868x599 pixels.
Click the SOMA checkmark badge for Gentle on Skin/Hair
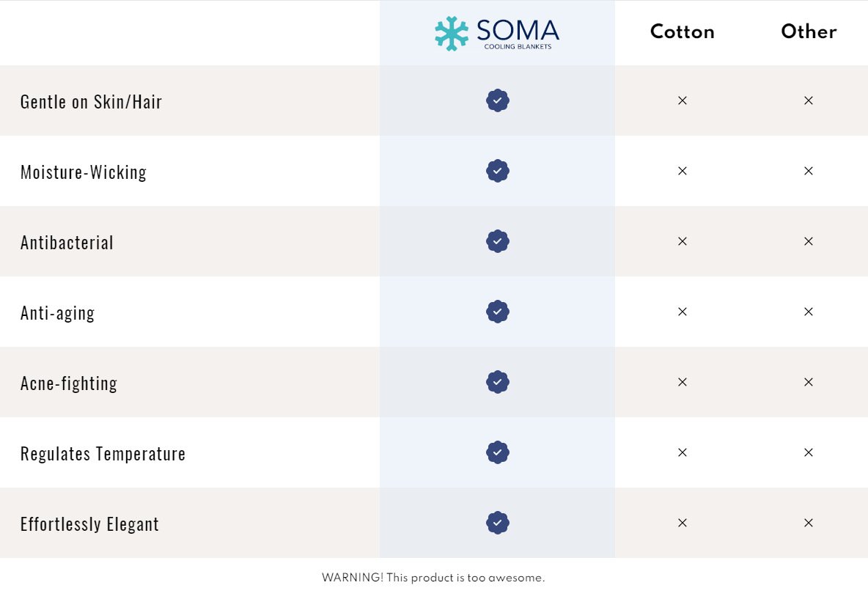tap(498, 100)
